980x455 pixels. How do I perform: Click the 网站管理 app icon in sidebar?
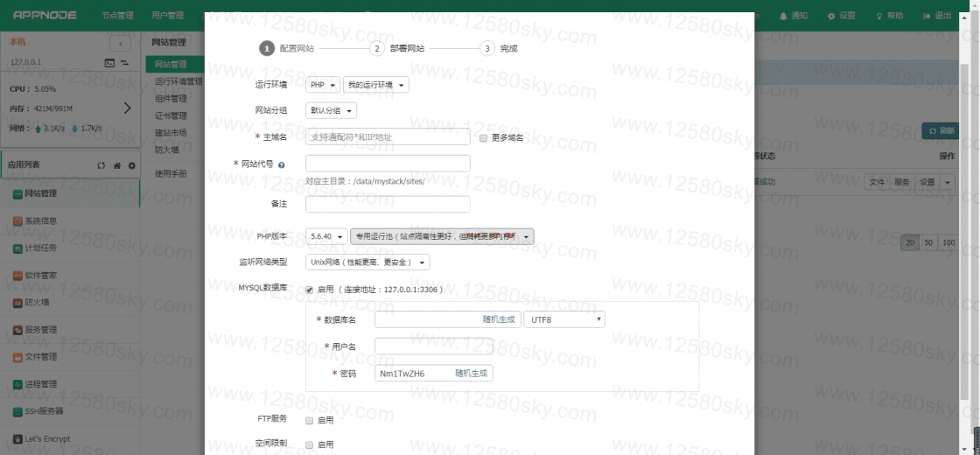click(18, 193)
